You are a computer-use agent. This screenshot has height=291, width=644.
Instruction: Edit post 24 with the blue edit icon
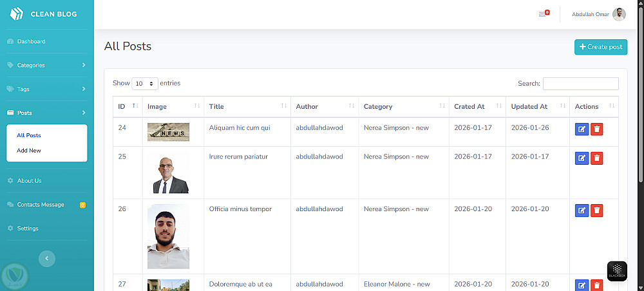(582, 129)
